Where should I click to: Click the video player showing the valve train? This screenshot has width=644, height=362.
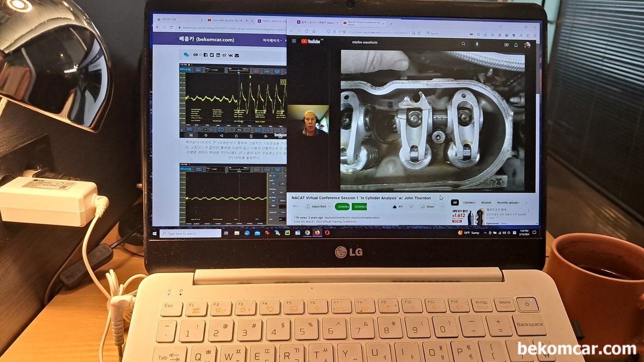coord(433,121)
